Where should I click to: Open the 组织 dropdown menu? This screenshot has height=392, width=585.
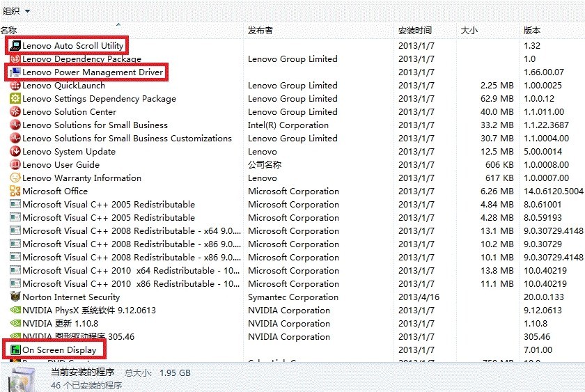16,11
